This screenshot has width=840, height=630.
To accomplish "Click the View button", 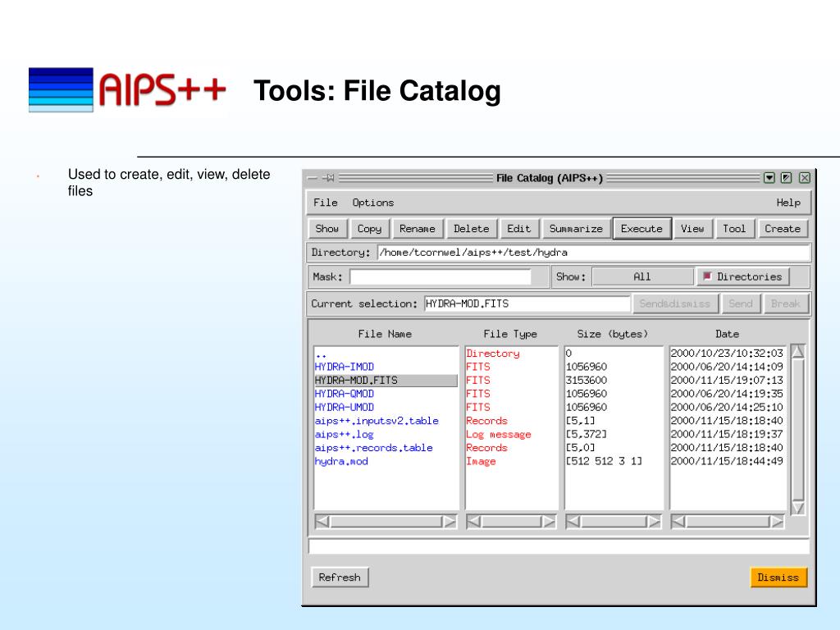I will [x=692, y=229].
